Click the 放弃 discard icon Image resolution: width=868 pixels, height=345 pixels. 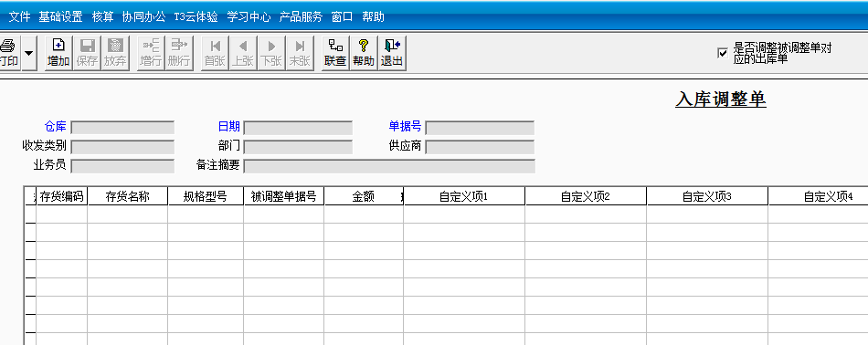(x=115, y=53)
